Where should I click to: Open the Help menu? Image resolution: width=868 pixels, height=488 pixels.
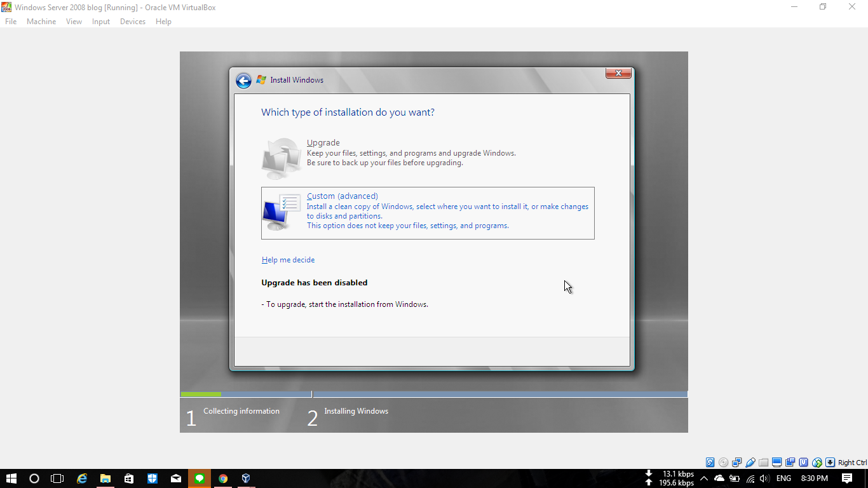pos(163,22)
